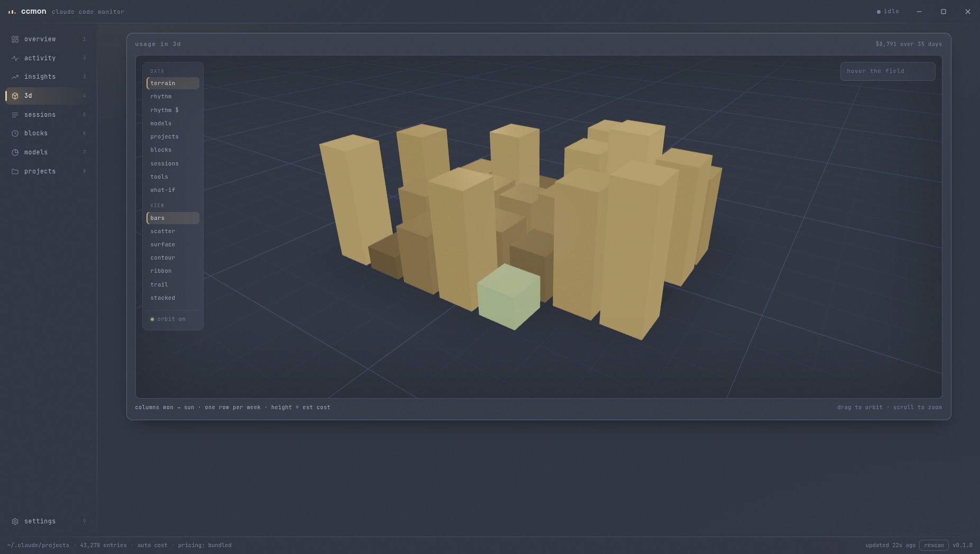Select what-if data mode
980x554 pixels.
pyautogui.click(x=173, y=190)
